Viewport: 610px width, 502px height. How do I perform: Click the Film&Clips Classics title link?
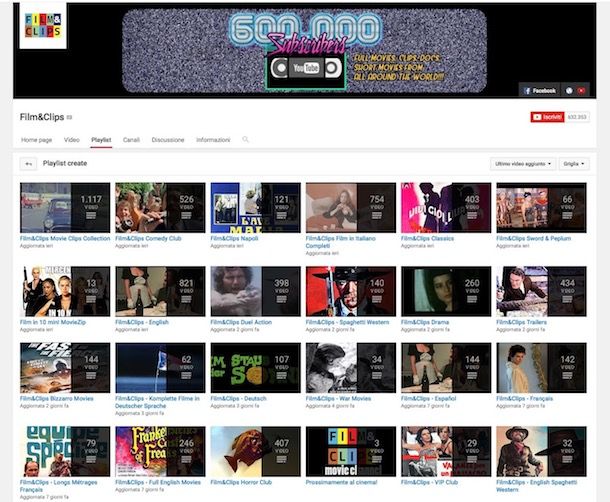pos(427,238)
